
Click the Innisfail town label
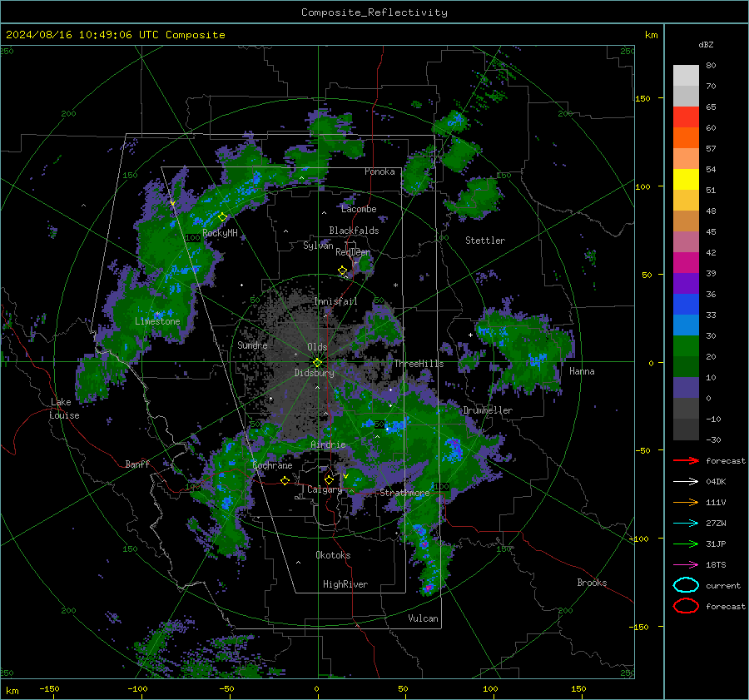click(335, 301)
